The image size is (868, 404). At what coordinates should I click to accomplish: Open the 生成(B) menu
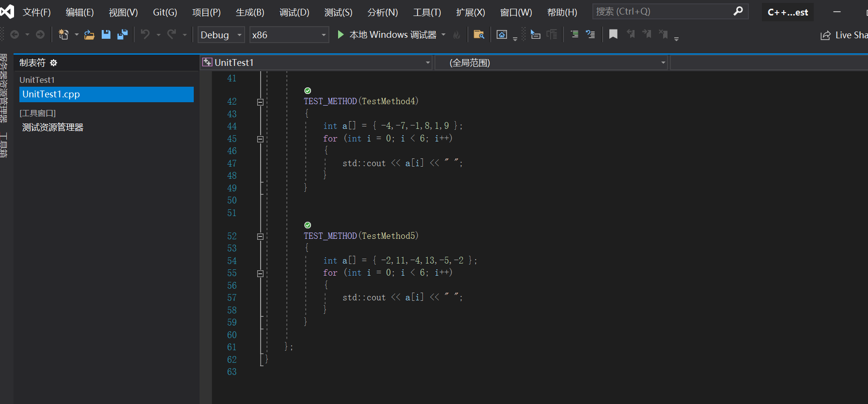coord(250,12)
